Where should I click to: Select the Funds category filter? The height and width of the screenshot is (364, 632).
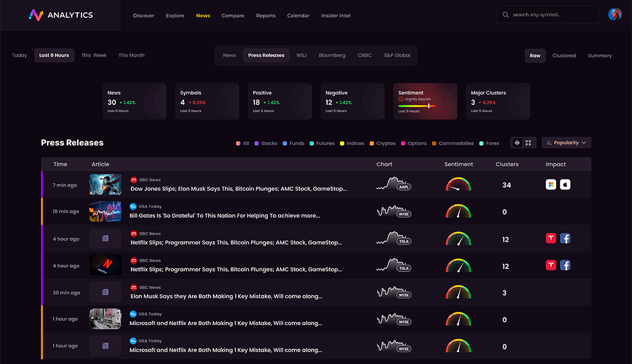pos(293,143)
